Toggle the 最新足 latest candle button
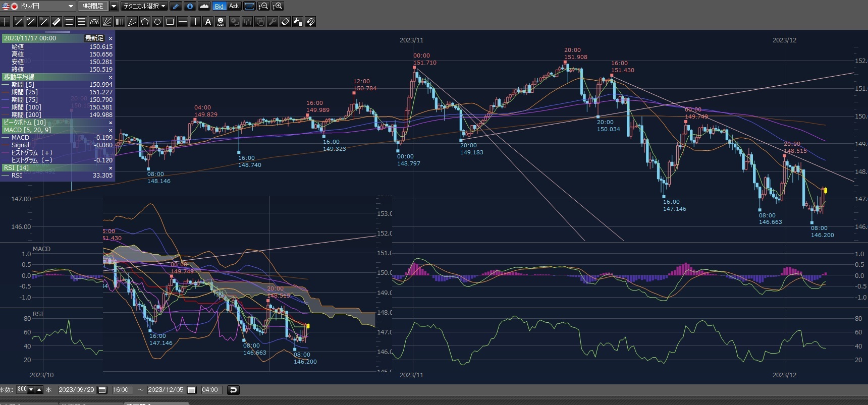The width and height of the screenshot is (868, 405). 94,38
